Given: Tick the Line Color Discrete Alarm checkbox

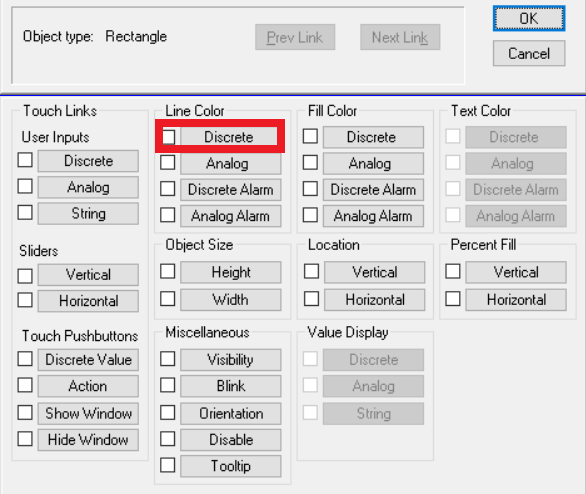Looking at the screenshot, I should (x=167, y=189).
